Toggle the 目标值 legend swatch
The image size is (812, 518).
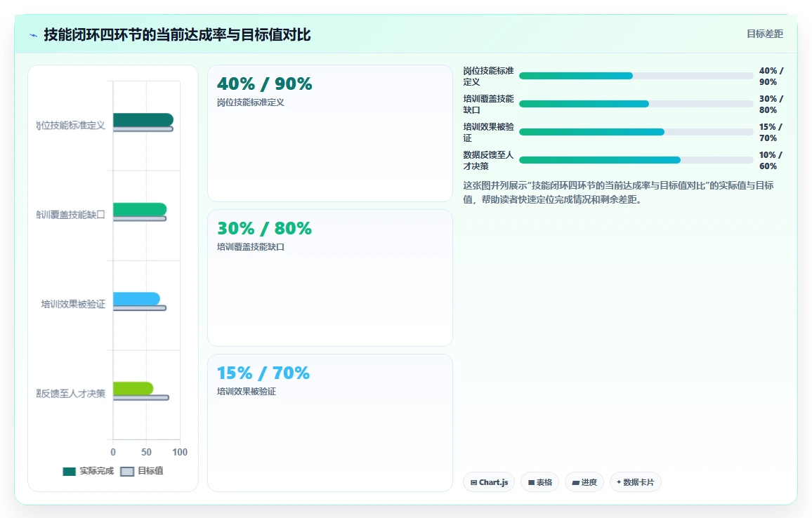click(x=127, y=472)
